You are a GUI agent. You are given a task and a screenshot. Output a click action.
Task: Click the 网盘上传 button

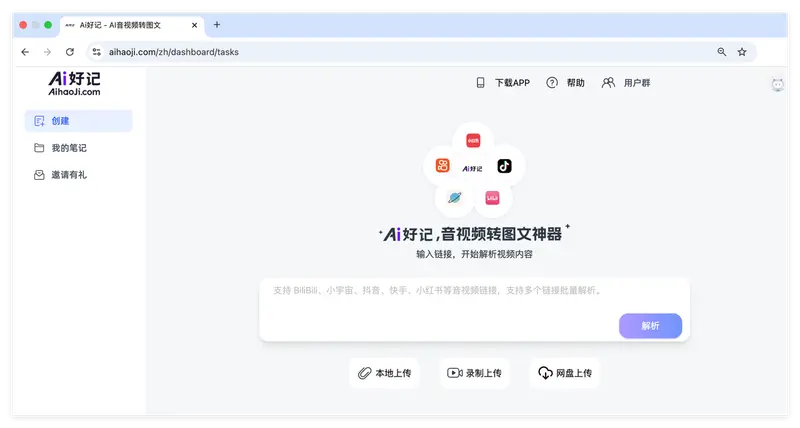[x=565, y=373]
